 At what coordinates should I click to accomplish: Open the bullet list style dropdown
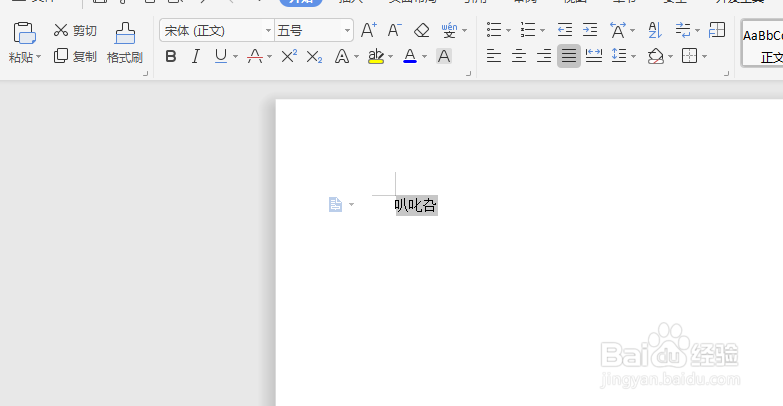click(508, 30)
